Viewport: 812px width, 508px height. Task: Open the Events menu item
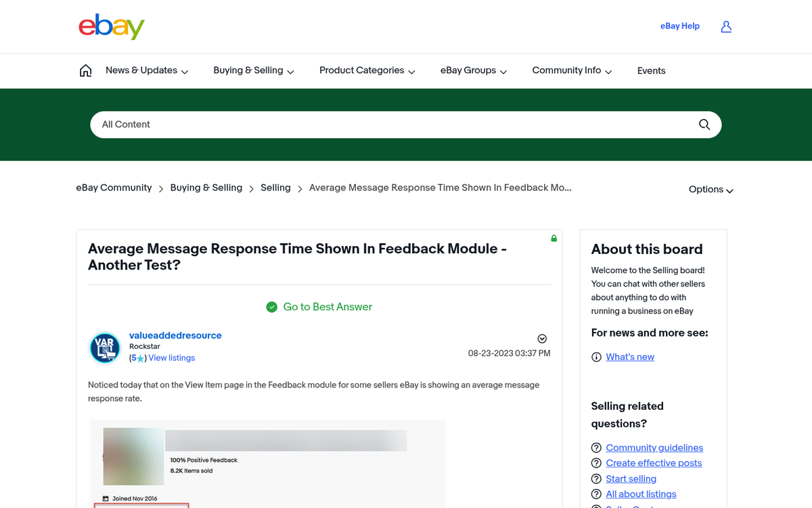[x=651, y=70]
